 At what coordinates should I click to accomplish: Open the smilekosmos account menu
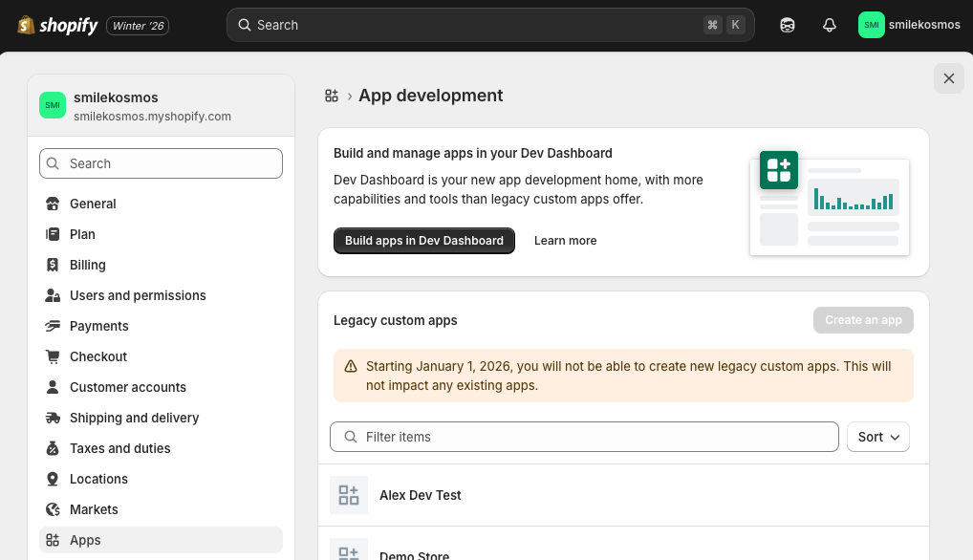tap(909, 25)
